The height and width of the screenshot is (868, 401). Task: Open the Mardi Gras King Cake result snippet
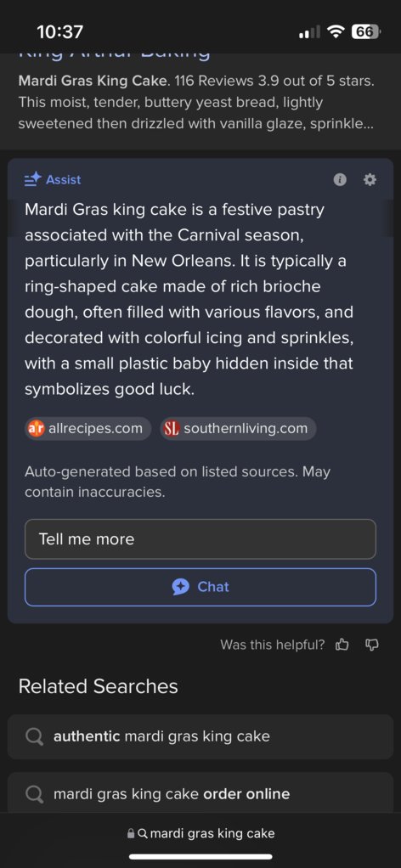tap(196, 103)
